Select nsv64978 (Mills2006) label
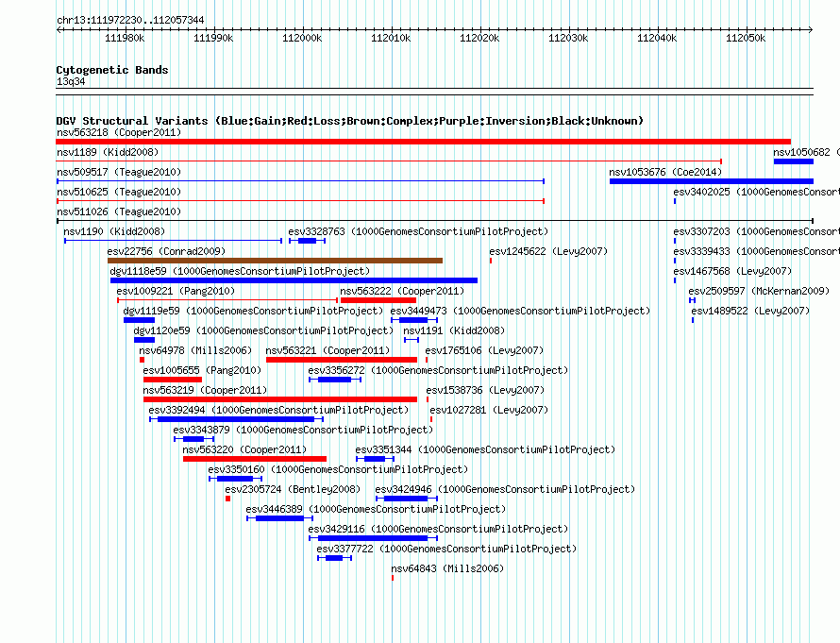Screen dimensions: 840x643 195,350
